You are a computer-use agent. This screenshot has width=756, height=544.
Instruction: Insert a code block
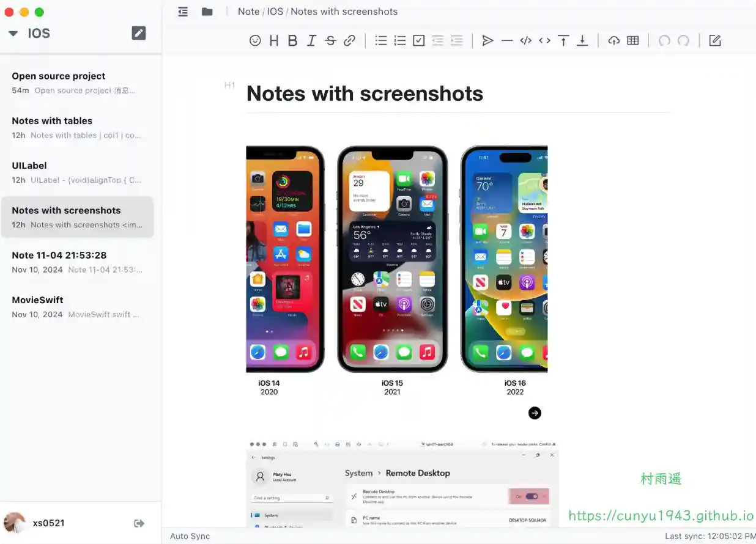point(525,40)
